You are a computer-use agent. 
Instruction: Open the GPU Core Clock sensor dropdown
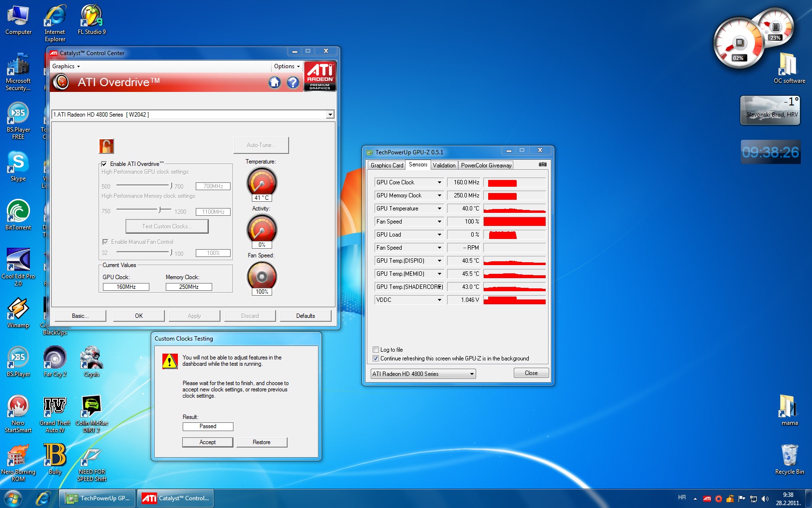click(439, 182)
